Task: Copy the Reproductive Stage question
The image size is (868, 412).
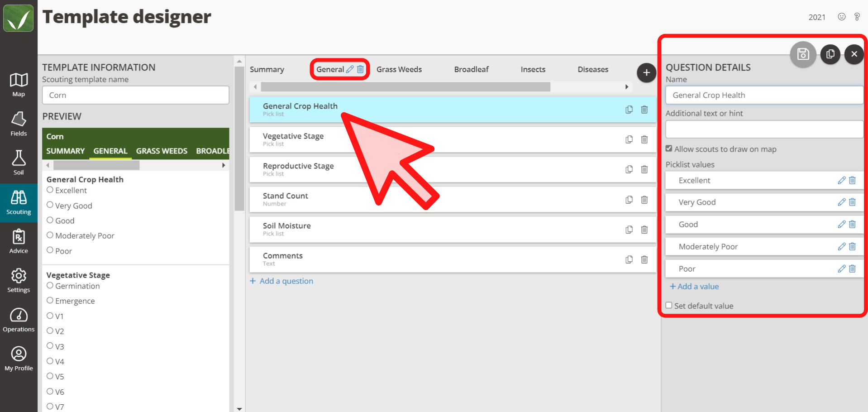Action: click(629, 169)
